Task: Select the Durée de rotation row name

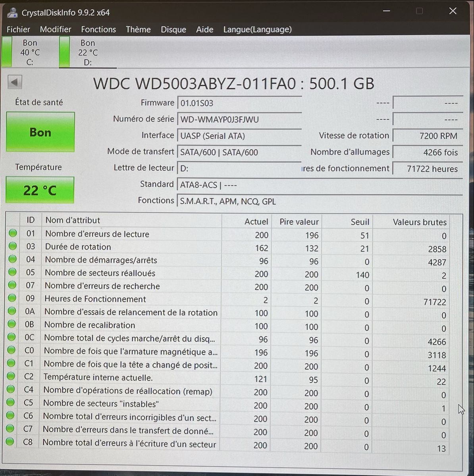Action: [78, 247]
